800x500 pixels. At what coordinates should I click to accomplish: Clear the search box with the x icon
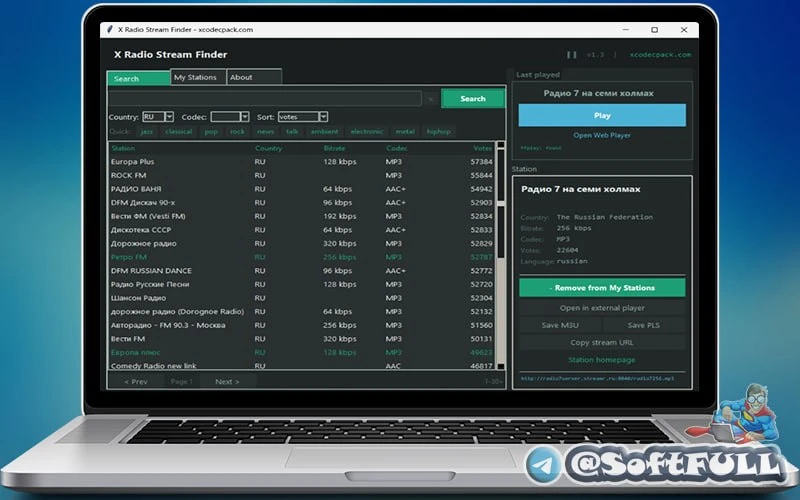coord(431,99)
